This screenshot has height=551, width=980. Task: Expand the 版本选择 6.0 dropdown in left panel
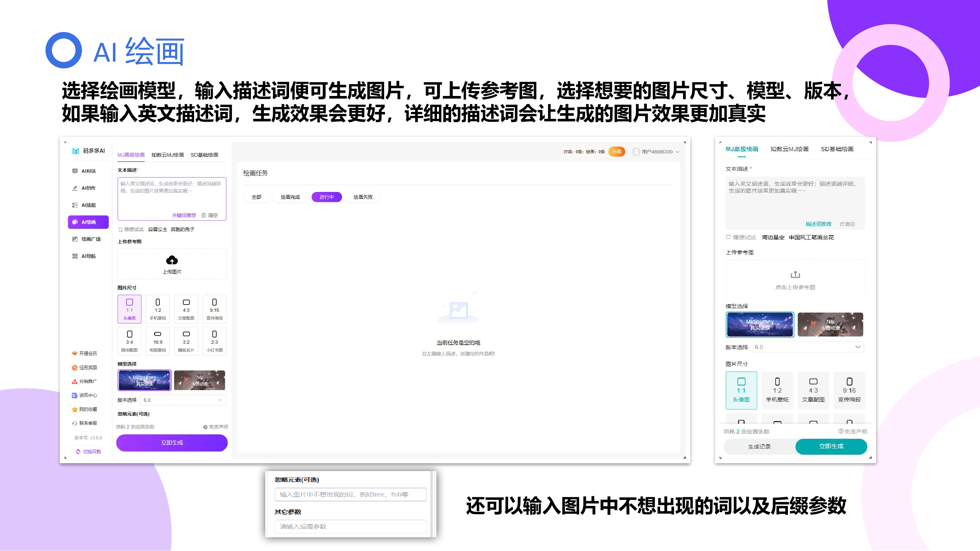[183, 400]
